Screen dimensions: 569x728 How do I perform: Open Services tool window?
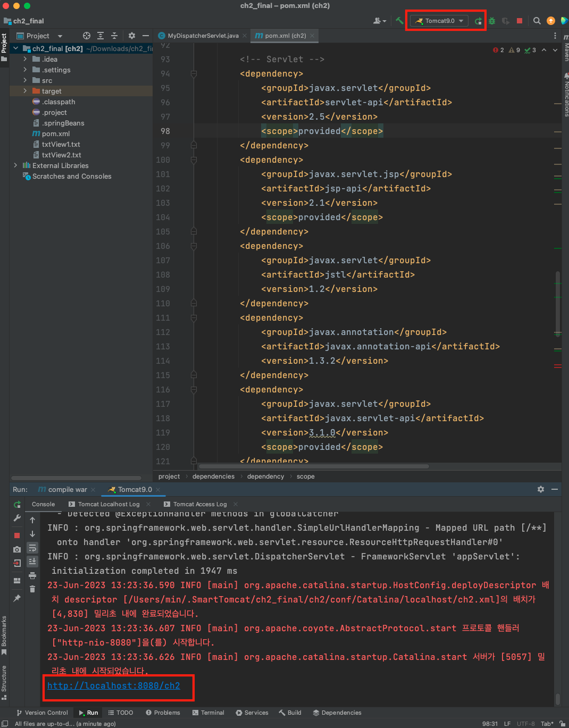252,713
